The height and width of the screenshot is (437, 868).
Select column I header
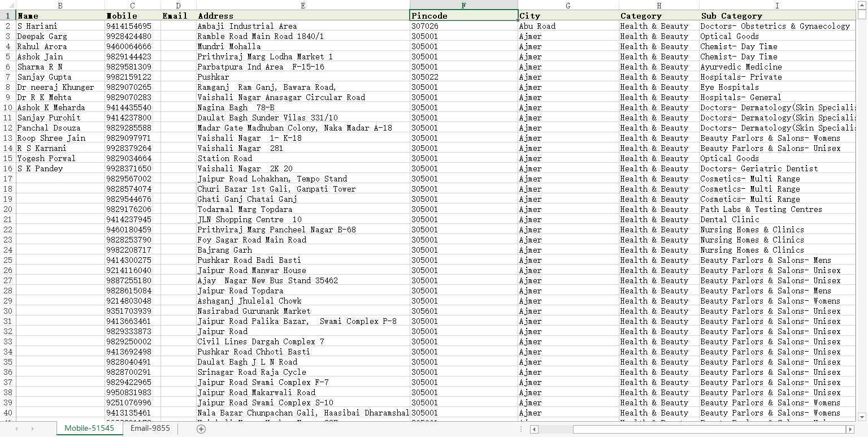(777, 6)
